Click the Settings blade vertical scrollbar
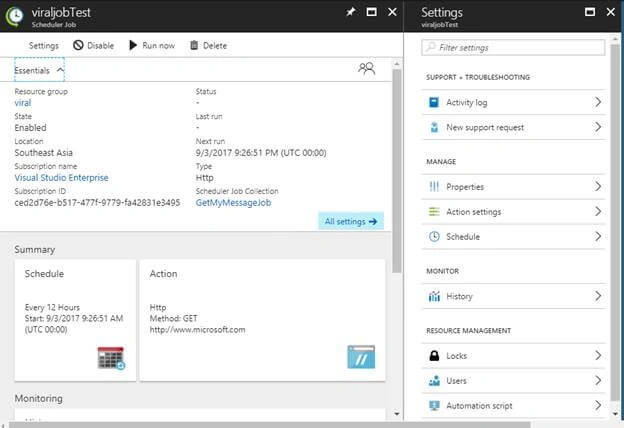This screenshot has width=624, height=428. (x=615, y=223)
